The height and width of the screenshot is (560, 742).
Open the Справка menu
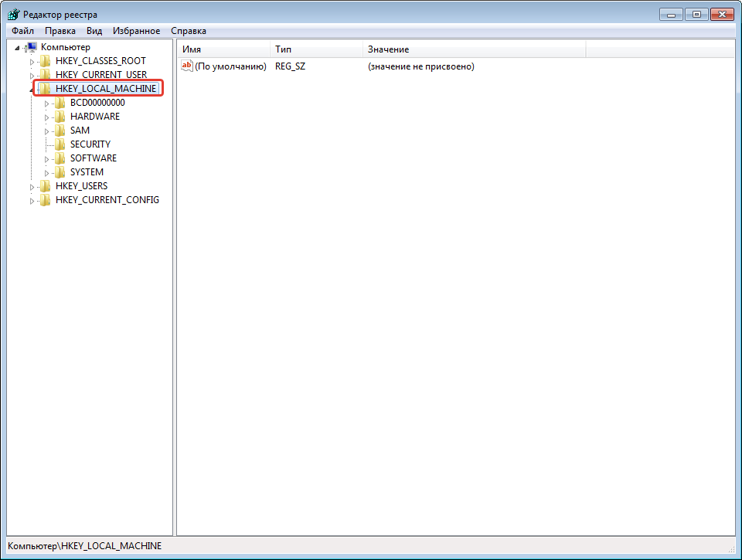tap(189, 31)
